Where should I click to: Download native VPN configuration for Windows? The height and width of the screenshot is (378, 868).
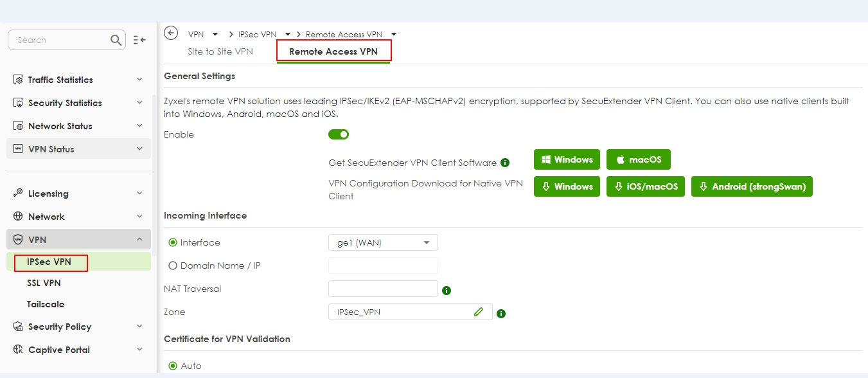(567, 186)
